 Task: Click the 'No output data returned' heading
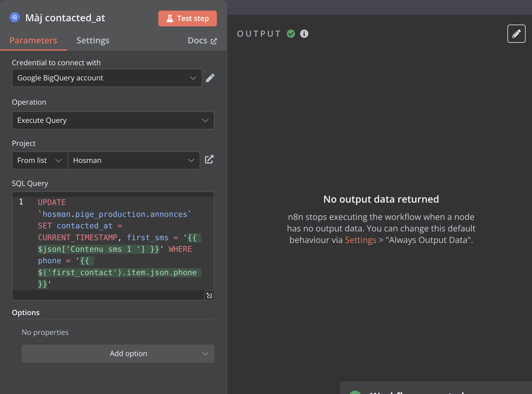coord(381,199)
